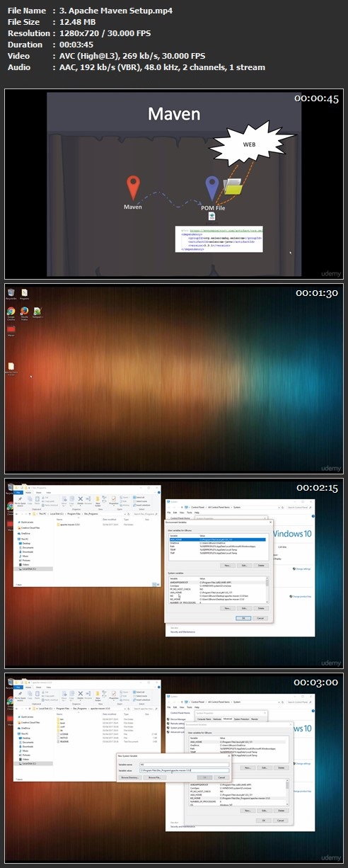Screen dimensions: 348x868
Task: Select the Recycle Bin icon in the 00:01:30 frame
Action: click(11, 292)
